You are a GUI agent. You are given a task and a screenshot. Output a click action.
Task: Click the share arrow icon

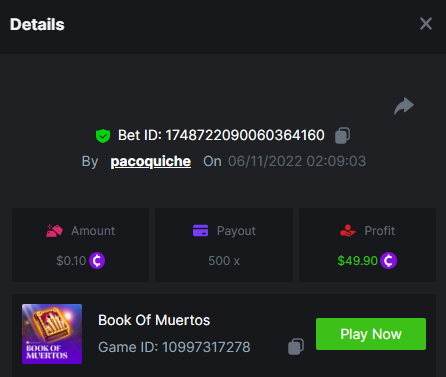[x=404, y=106]
